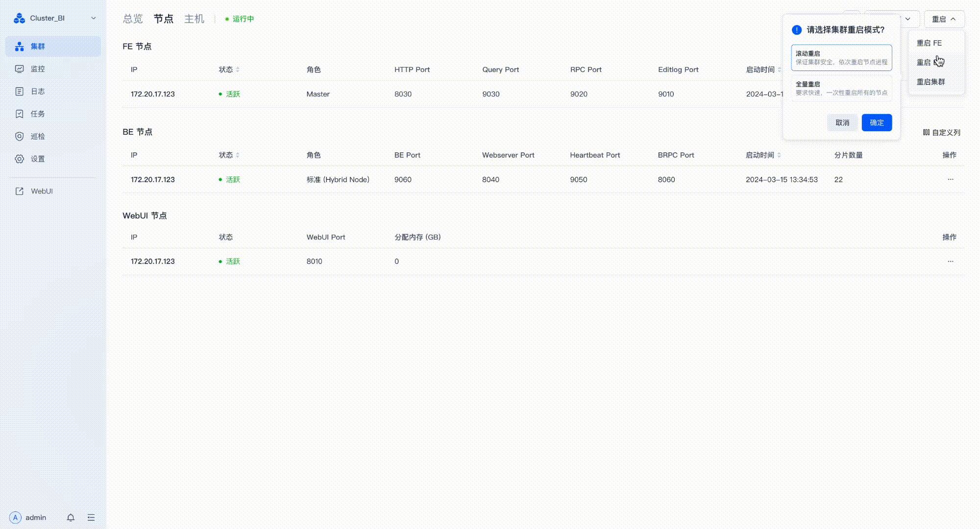The width and height of the screenshot is (980, 529).
Task: Open the 集群 sidebar section
Action: click(53, 47)
